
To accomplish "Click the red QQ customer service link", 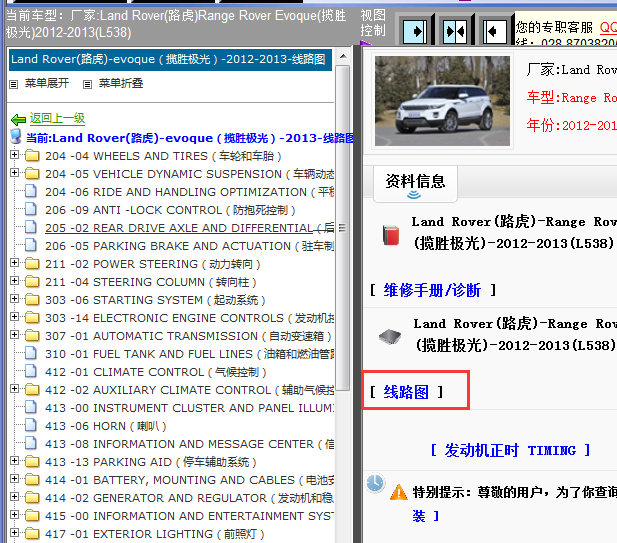I will tap(608, 27).
